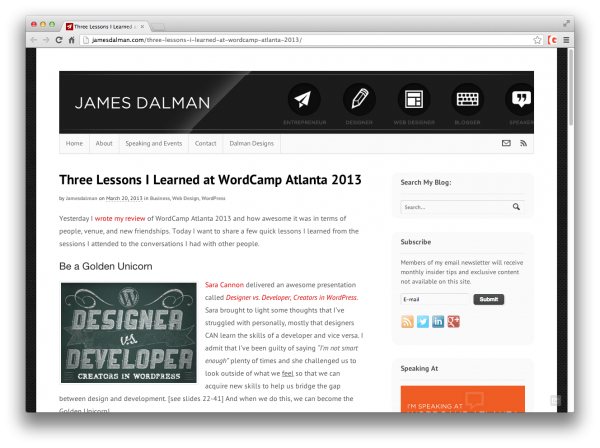Open the Chrome hamburger menu

point(566,40)
